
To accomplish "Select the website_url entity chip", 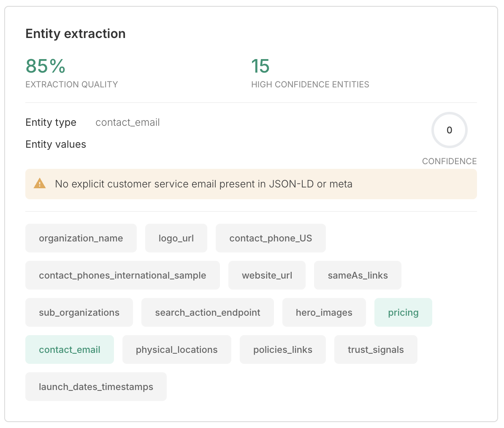I will coord(267,275).
